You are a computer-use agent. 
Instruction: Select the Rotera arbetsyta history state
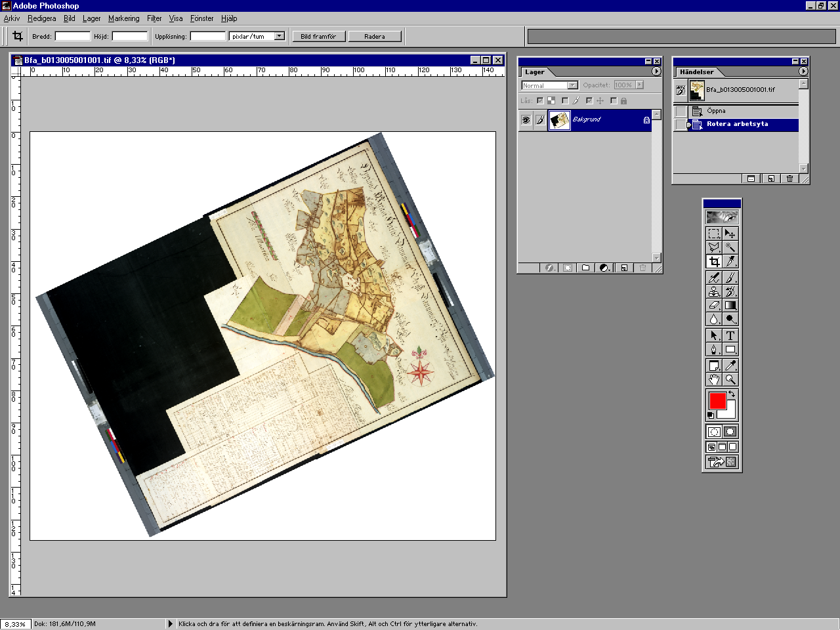pyautogui.click(x=744, y=124)
